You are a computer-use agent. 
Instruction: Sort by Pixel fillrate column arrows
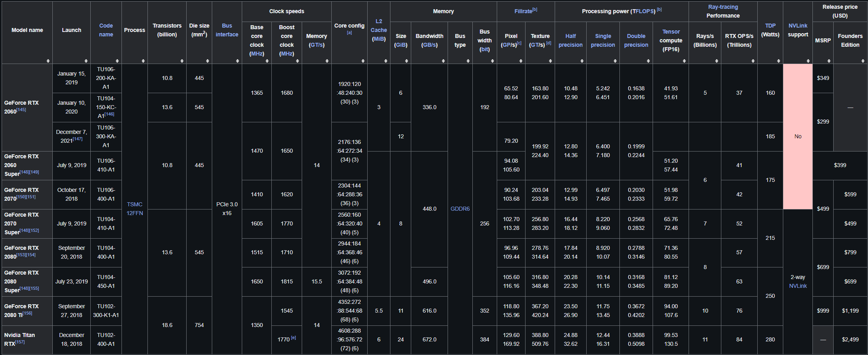521,61
